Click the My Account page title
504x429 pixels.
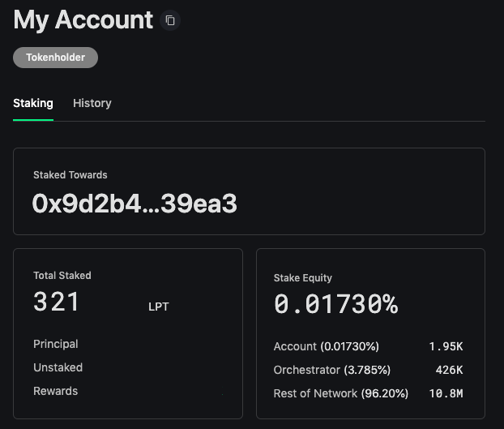(x=83, y=20)
